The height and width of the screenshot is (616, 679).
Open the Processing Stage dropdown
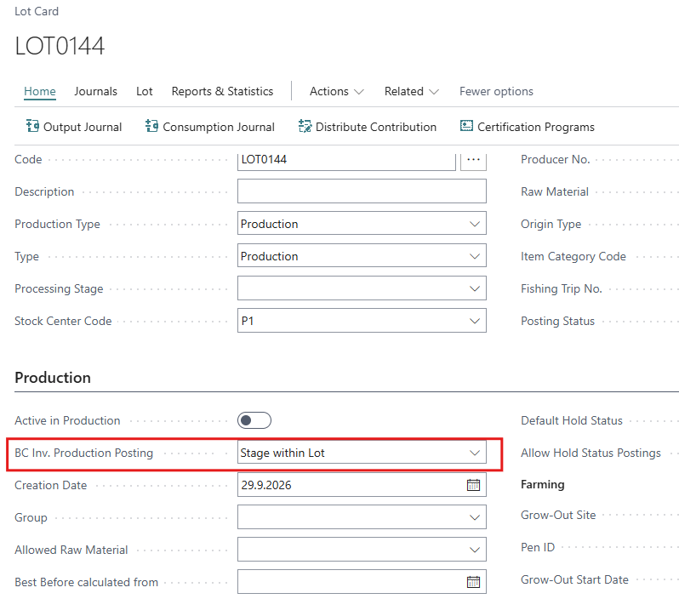click(x=475, y=288)
